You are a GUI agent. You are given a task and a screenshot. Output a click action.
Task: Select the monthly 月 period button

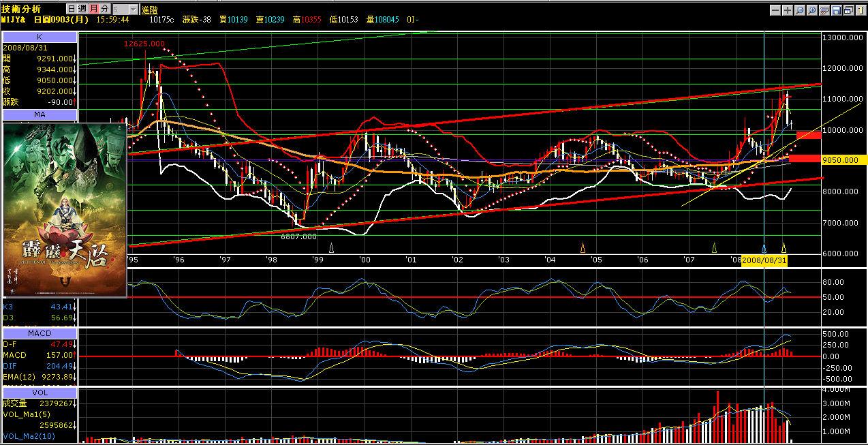point(93,9)
